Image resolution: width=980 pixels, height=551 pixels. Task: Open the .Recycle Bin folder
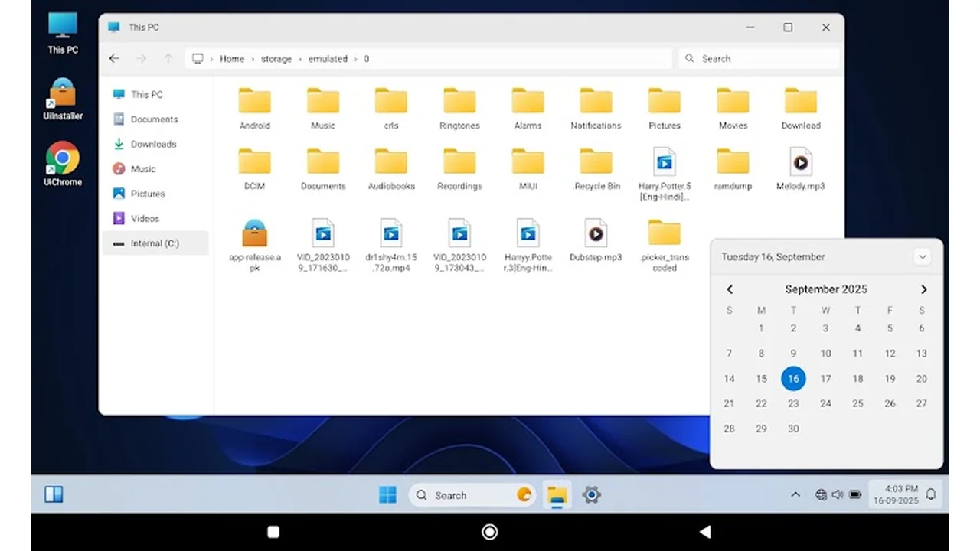pyautogui.click(x=596, y=169)
